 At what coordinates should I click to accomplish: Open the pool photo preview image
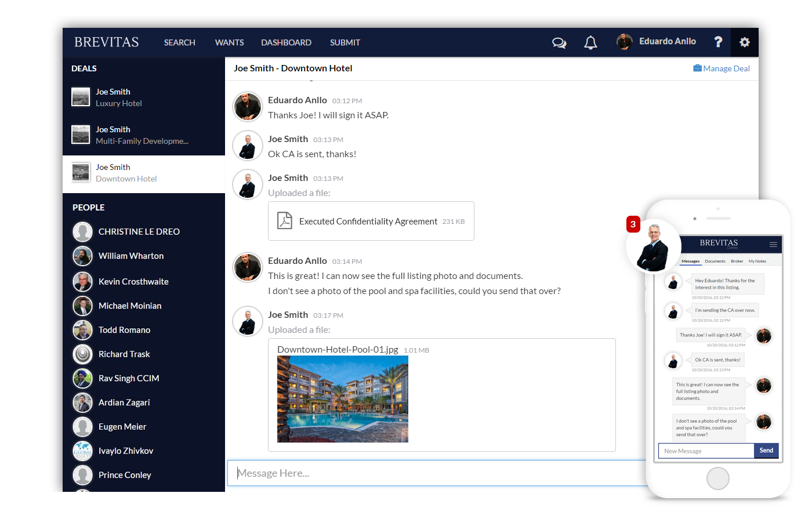[343, 399]
